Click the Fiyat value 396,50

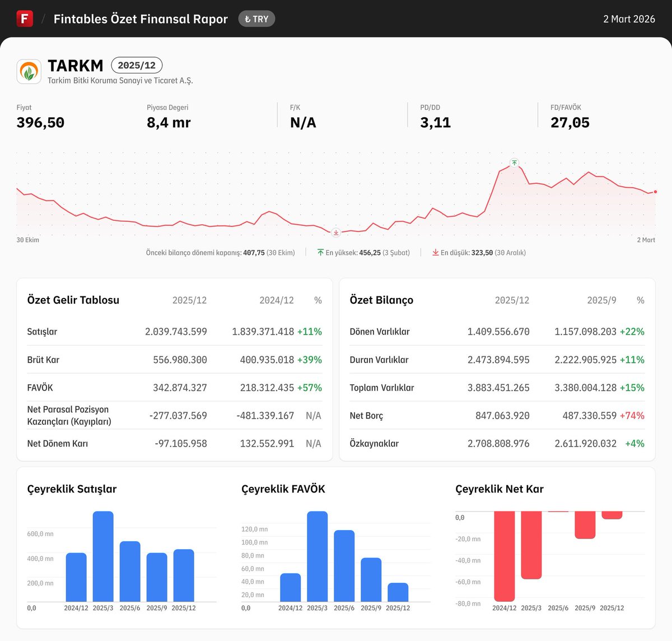click(x=40, y=123)
